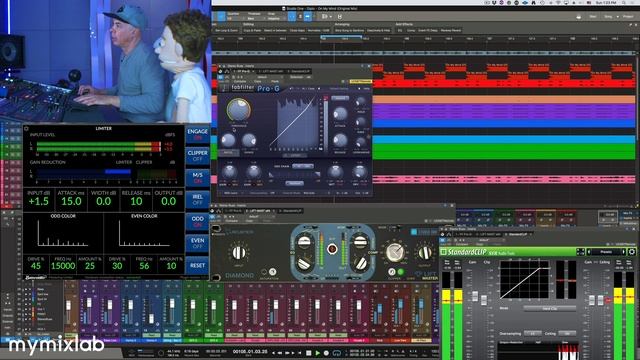640x360 pixels.
Task: Click the StandardCLIP expand window icon
Action: 580,252
